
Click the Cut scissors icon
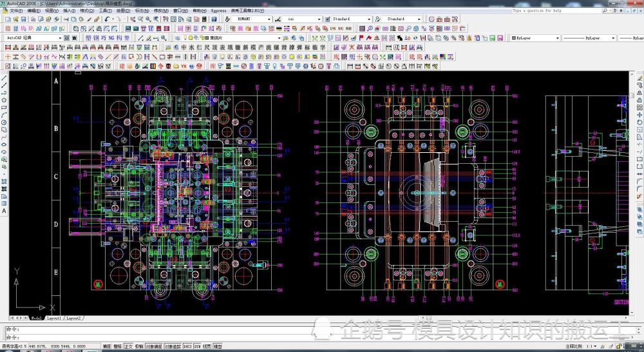66,19
